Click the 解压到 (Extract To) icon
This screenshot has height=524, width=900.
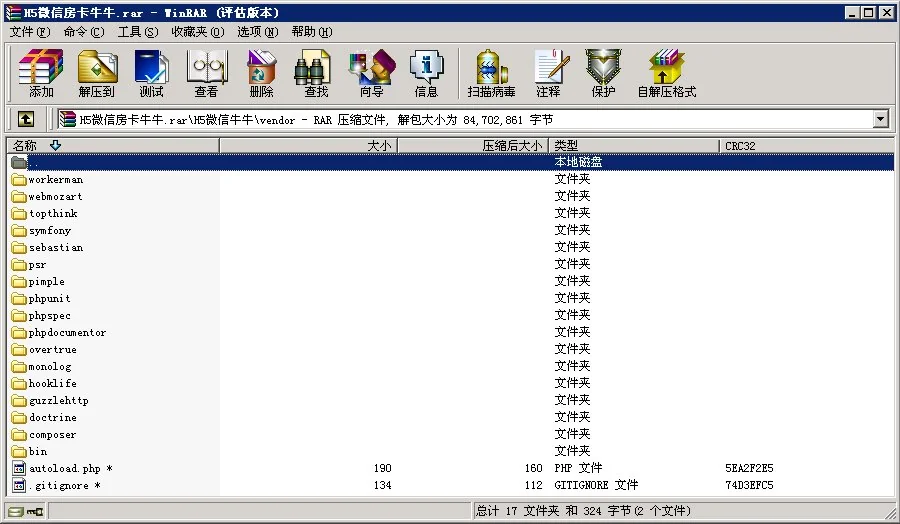click(97, 73)
